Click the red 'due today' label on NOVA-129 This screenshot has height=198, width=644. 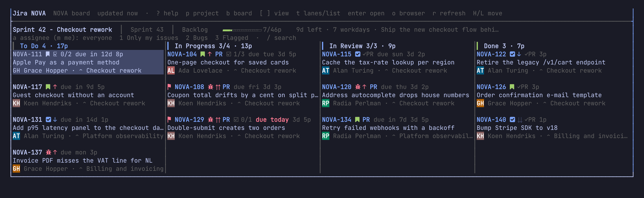pyautogui.click(x=272, y=120)
